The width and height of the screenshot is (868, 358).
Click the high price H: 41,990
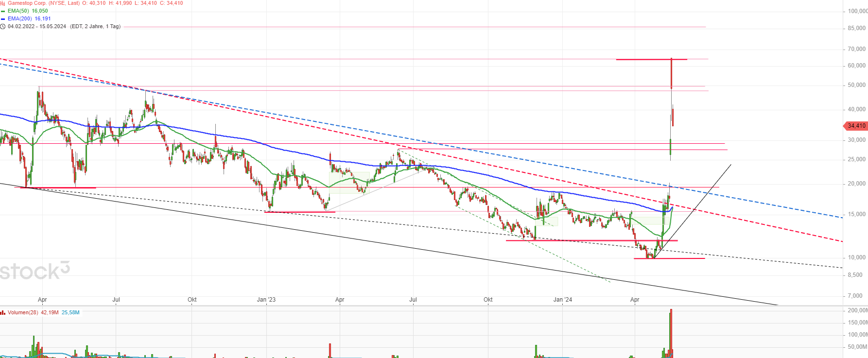[x=121, y=3]
